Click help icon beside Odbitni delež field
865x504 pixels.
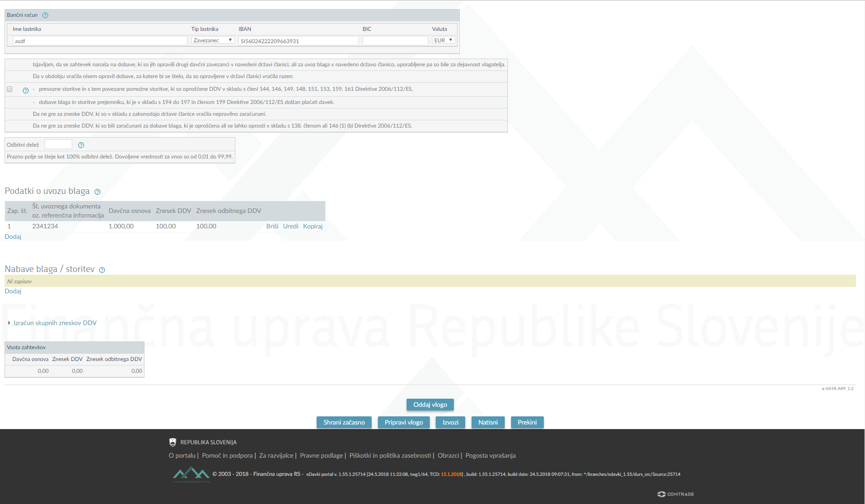(81, 145)
